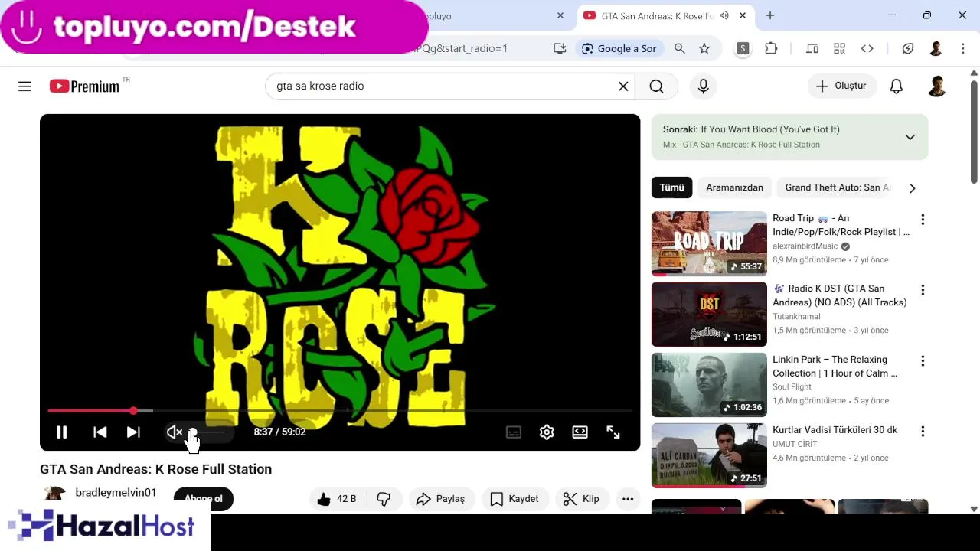The height and width of the screenshot is (551, 980).
Task: Open browser zoom magnifier icon
Action: (x=679, y=48)
